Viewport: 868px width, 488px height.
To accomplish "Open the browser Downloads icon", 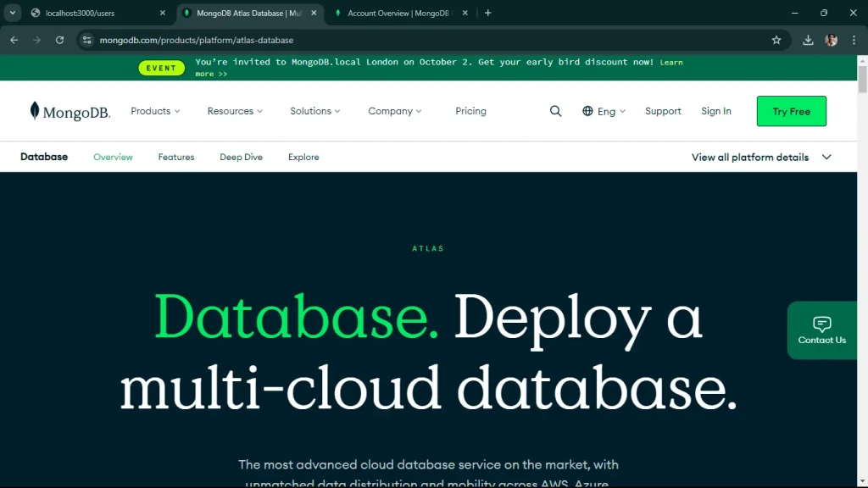I will pos(808,40).
